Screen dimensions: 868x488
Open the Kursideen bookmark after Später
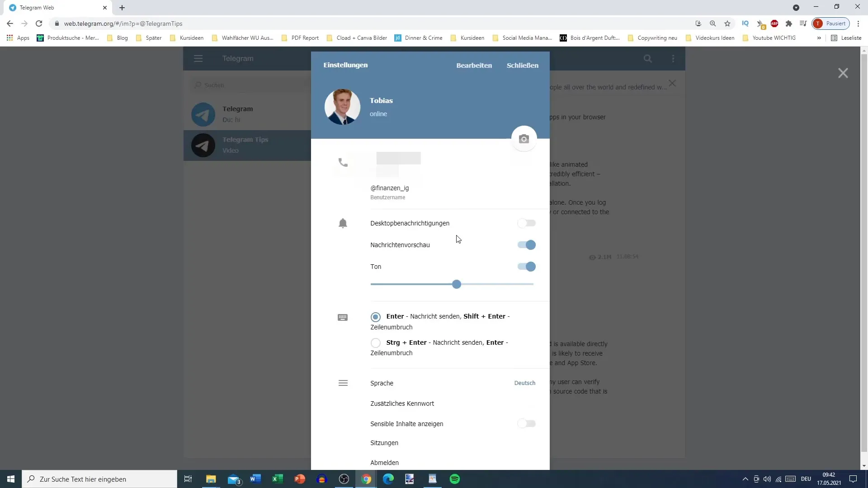(187, 38)
